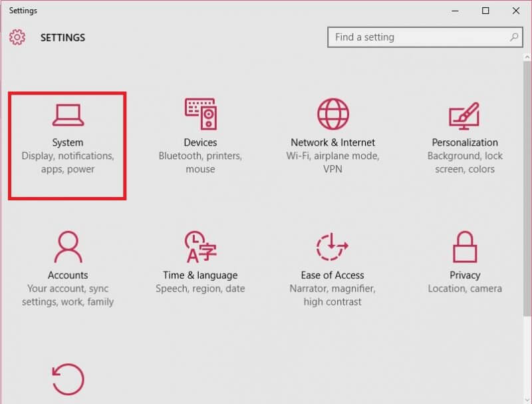Image resolution: width=532 pixels, height=404 pixels.
Task: Focus the Find a setting search box
Action: point(425,37)
